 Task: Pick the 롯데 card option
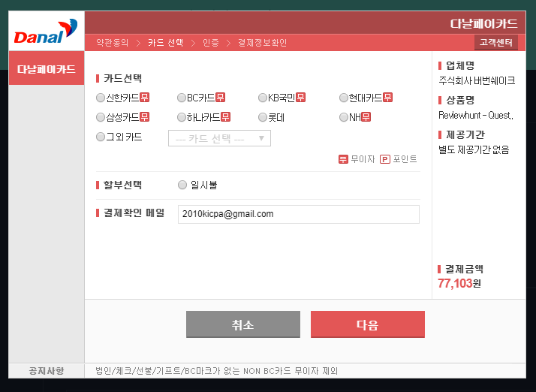pos(262,117)
